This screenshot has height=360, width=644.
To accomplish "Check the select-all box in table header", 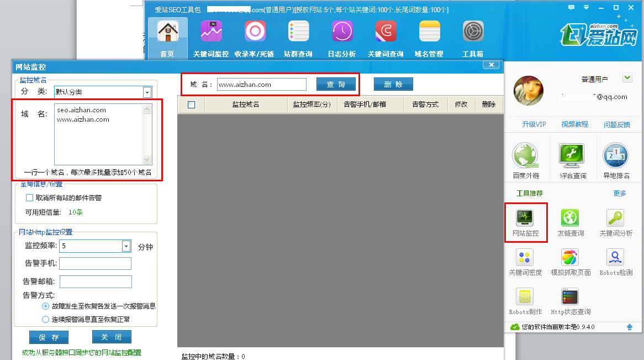I will tap(192, 105).
